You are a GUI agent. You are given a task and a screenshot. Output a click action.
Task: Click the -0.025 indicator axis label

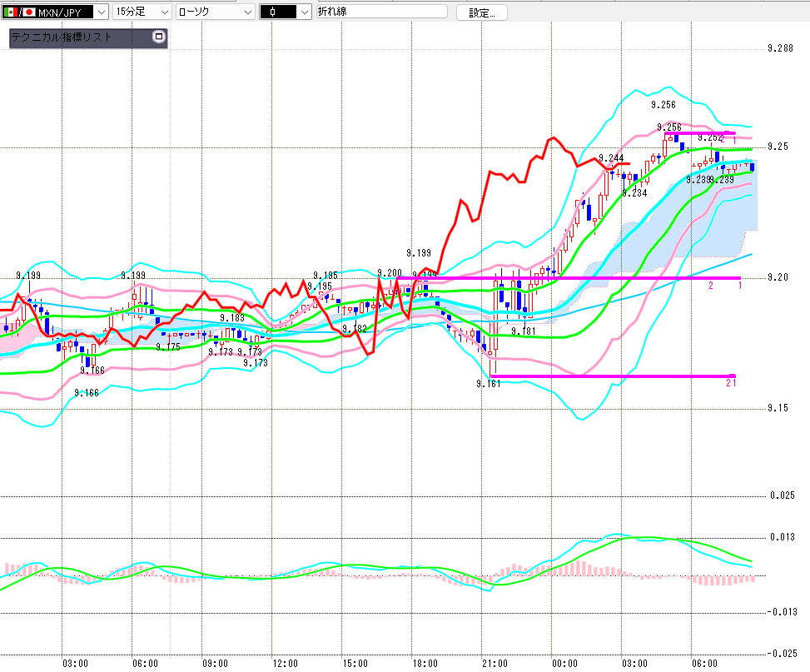(x=781, y=654)
